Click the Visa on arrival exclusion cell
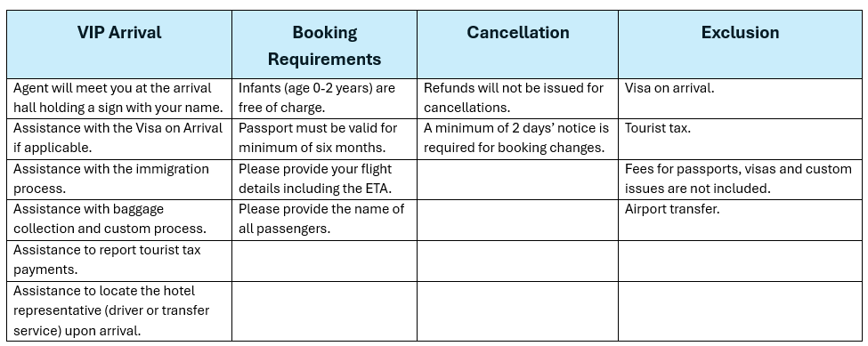 pos(740,99)
